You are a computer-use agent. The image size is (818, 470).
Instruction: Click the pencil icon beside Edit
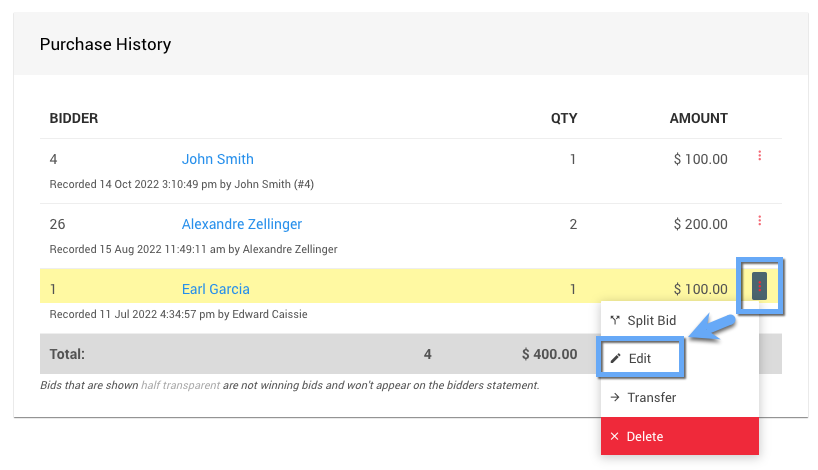click(x=616, y=358)
